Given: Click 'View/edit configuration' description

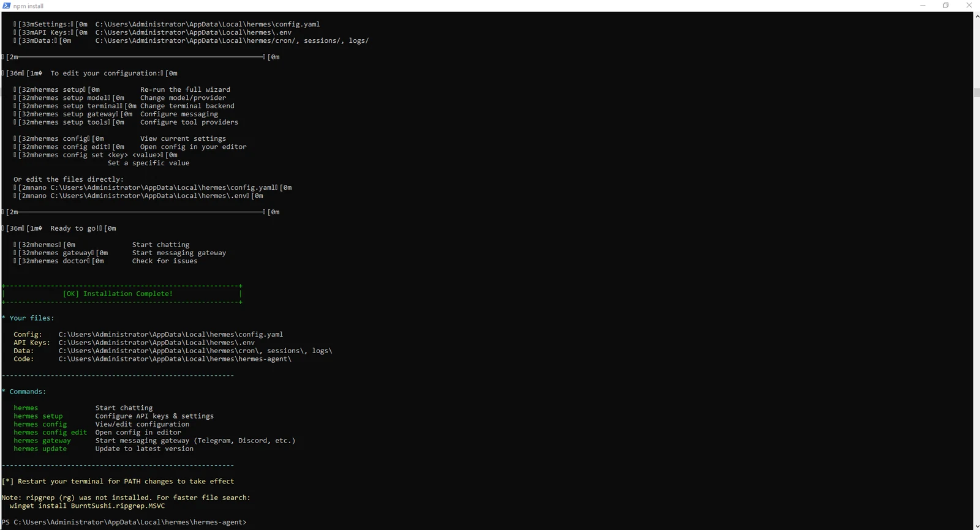Looking at the screenshot, I should (x=143, y=424).
